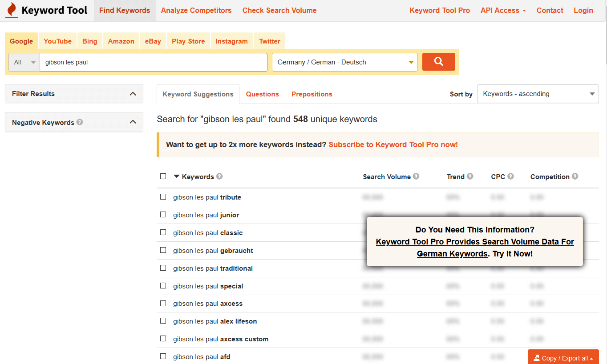Switch to the Amazon tab
Image resolution: width=607 pixels, height=364 pixels.
[121, 41]
